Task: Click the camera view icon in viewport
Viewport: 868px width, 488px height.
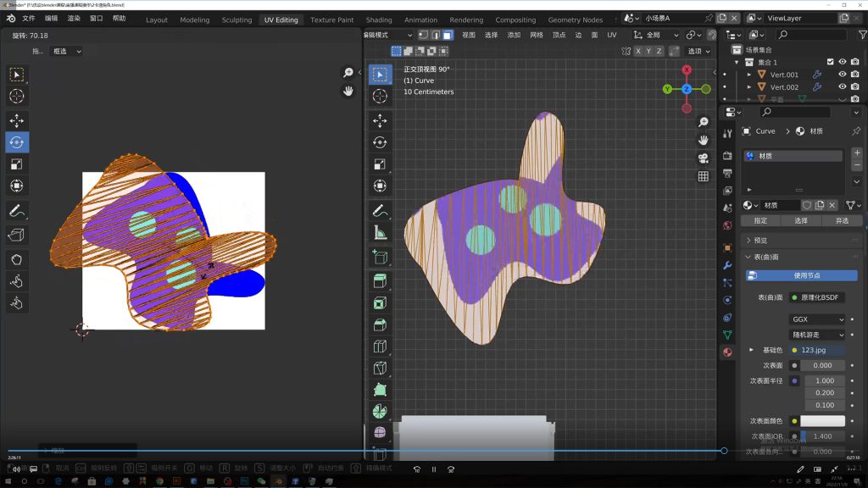Action: pyautogui.click(x=704, y=158)
